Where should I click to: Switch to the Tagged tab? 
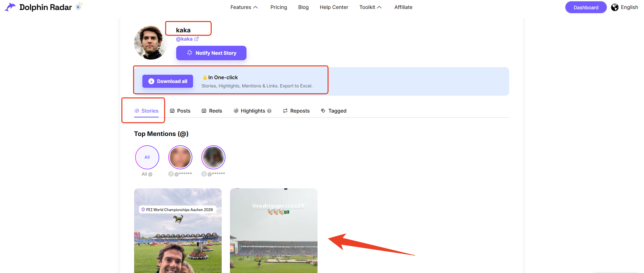[x=333, y=111]
